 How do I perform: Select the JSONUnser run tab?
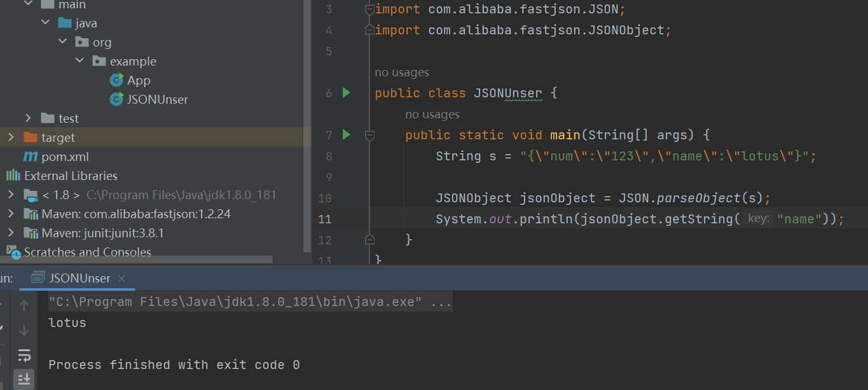click(79, 278)
